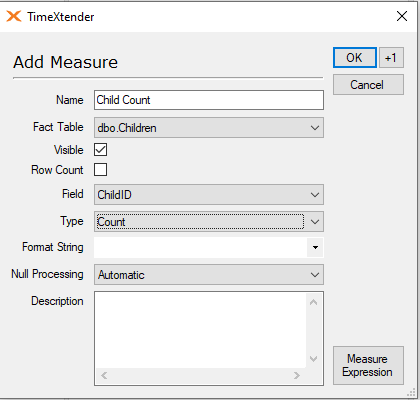420x400 pixels.
Task: Click the Description scroll up arrow
Action: [313, 302]
